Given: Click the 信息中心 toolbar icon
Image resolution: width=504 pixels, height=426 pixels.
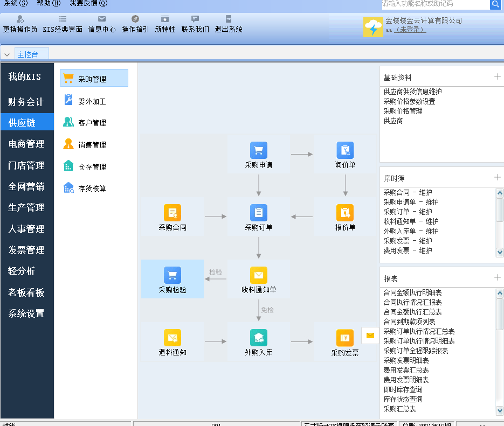Looking at the screenshot, I should (x=101, y=24).
